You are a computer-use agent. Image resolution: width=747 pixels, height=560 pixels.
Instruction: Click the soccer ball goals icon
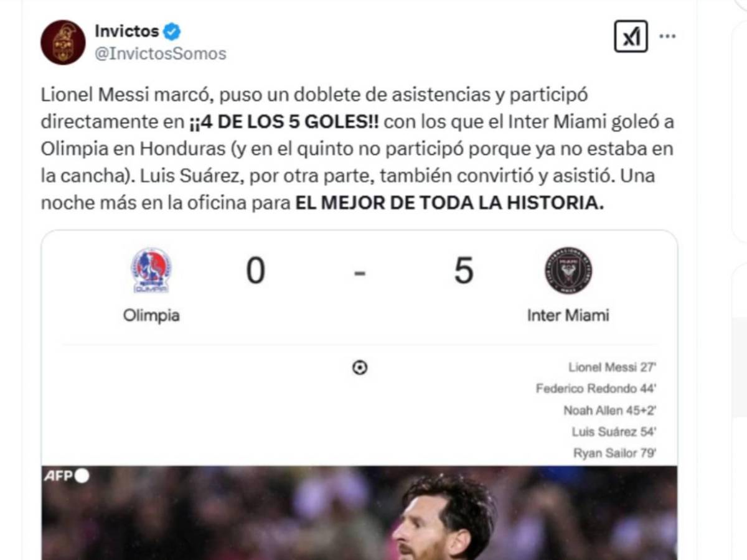click(x=360, y=368)
